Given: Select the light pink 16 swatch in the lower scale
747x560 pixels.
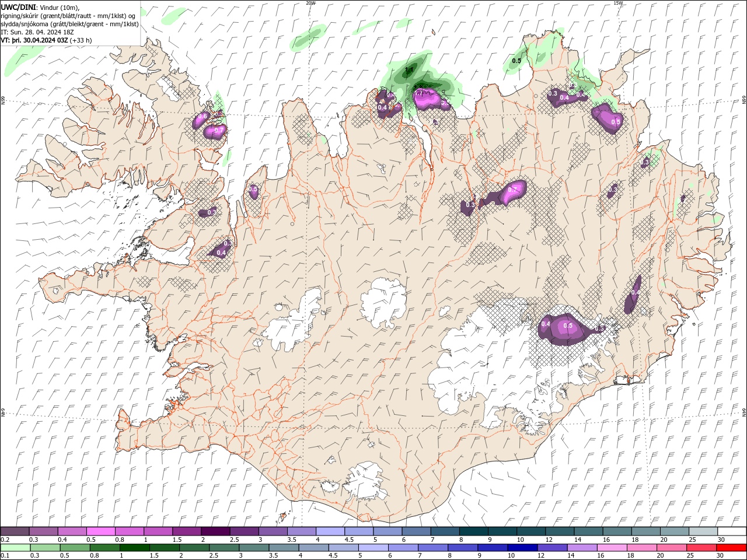Looking at the screenshot, I should [612, 548].
